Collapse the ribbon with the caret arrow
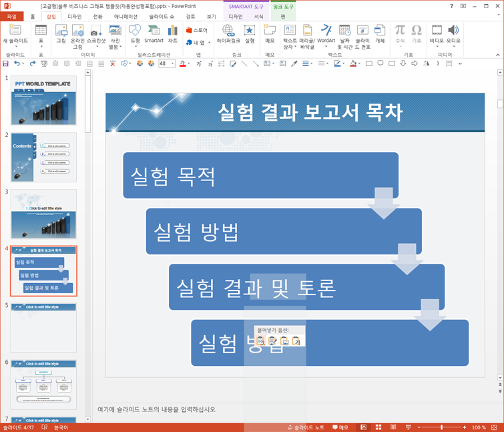The width and height of the screenshot is (504, 432). (x=497, y=55)
